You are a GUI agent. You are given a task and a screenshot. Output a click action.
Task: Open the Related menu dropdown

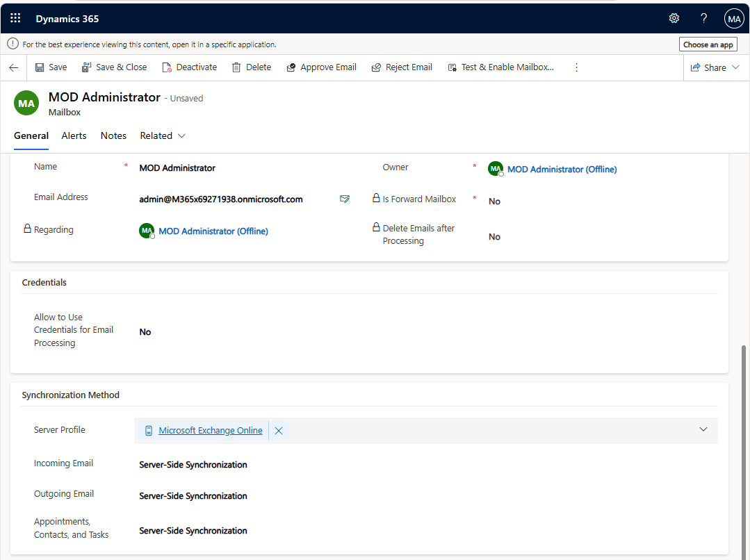coord(162,135)
